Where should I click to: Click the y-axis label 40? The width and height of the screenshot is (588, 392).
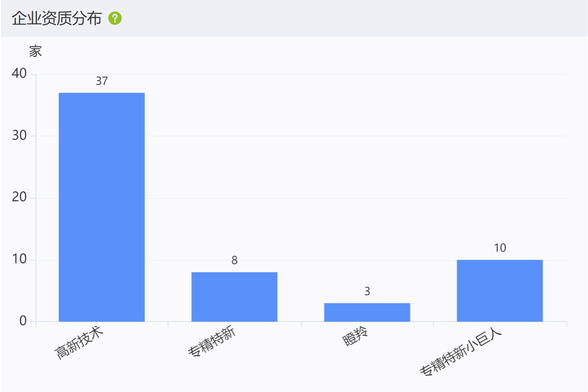click(20, 73)
